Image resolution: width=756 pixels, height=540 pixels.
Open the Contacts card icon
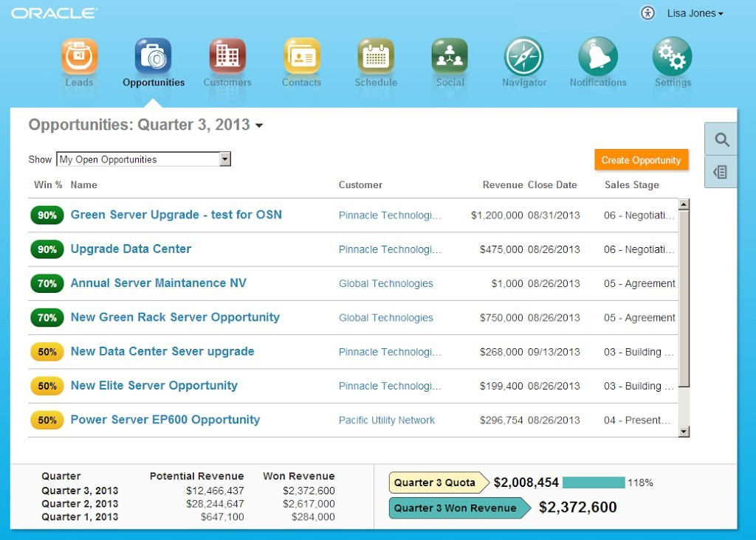click(302, 56)
